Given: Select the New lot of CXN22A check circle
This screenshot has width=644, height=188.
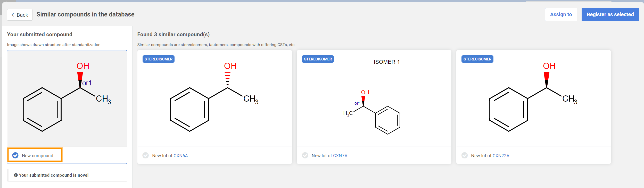Looking at the screenshot, I should pyautogui.click(x=465, y=155).
